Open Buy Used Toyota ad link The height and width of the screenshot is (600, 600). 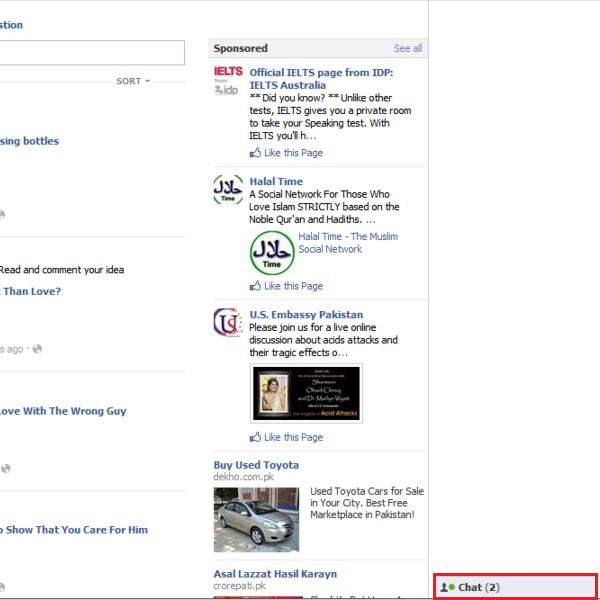pyautogui.click(x=256, y=465)
